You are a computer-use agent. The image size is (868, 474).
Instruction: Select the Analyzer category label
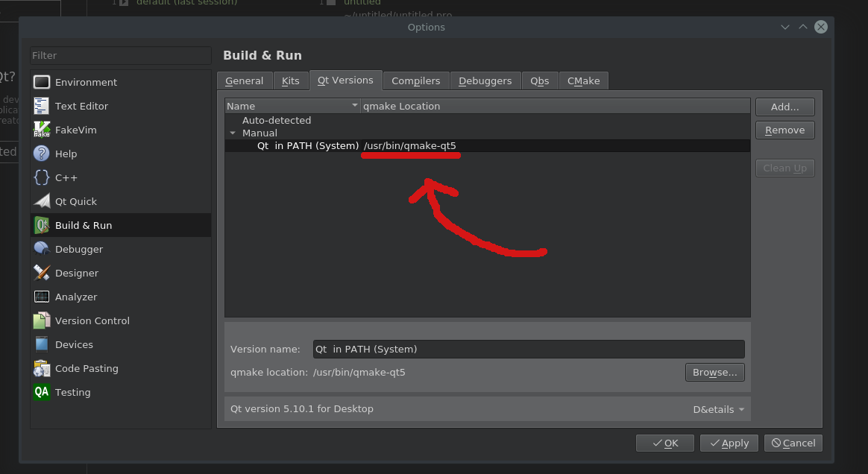click(76, 297)
